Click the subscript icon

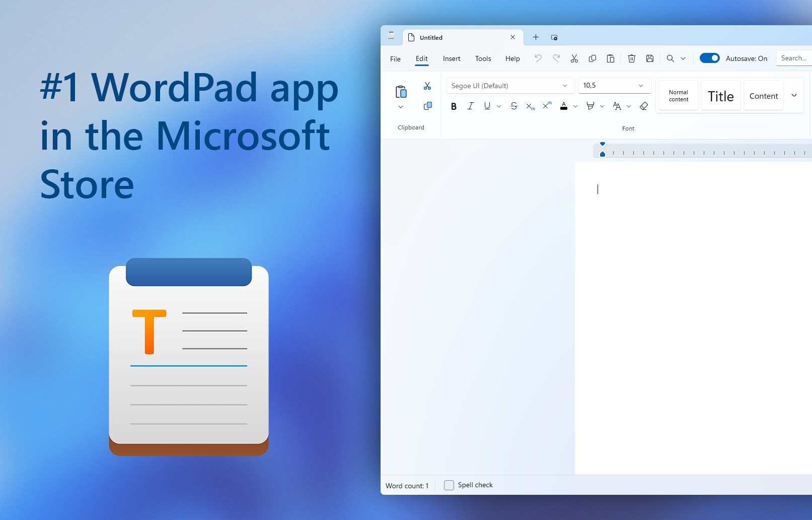pyautogui.click(x=530, y=106)
